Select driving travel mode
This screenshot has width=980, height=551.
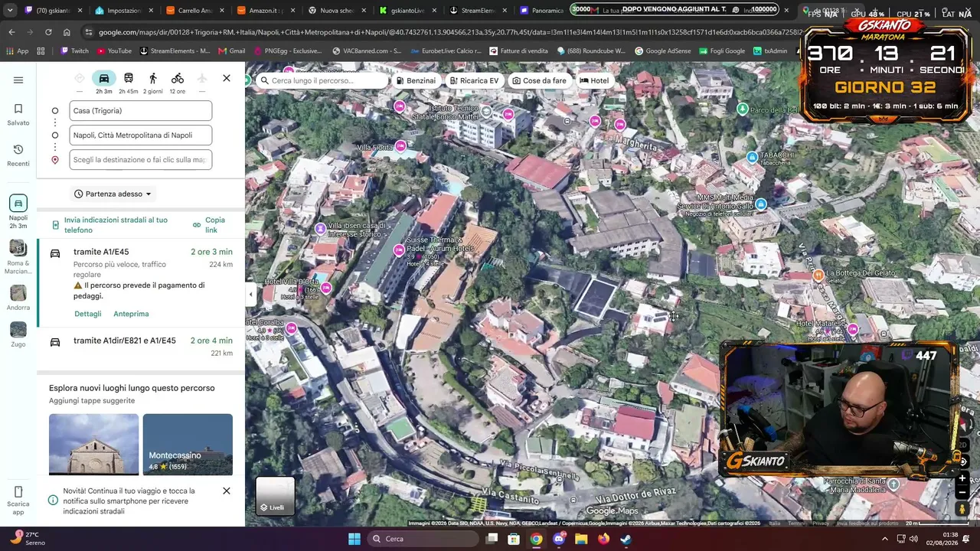pos(104,78)
